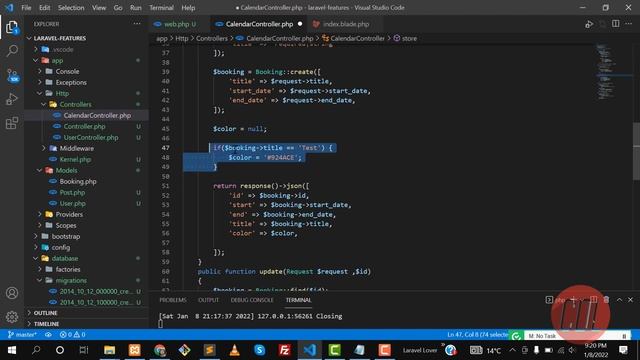The height and width of the screenshot is (360, 640).
Task: Open the Source Control view
Action: tap(12, 75)
